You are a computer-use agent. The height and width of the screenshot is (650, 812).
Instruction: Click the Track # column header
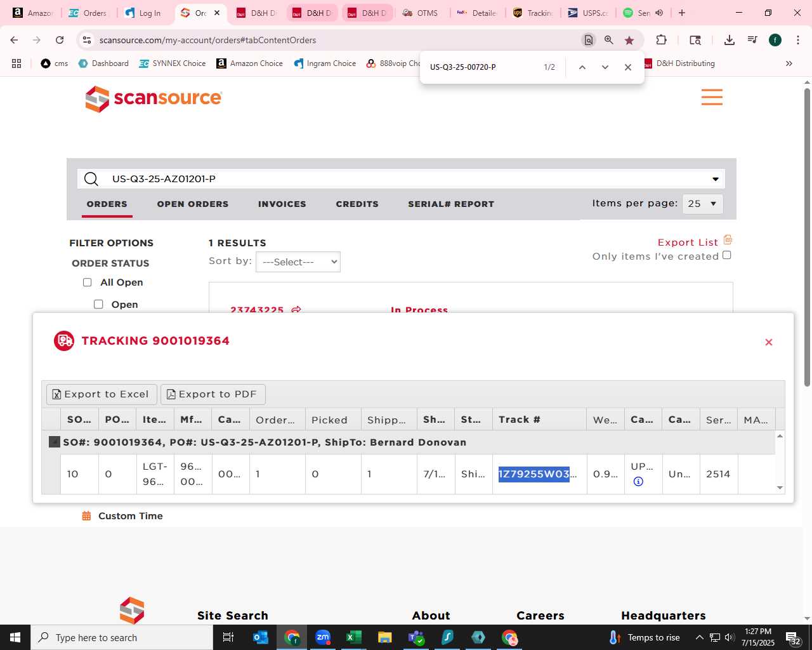tap(539, 420)
